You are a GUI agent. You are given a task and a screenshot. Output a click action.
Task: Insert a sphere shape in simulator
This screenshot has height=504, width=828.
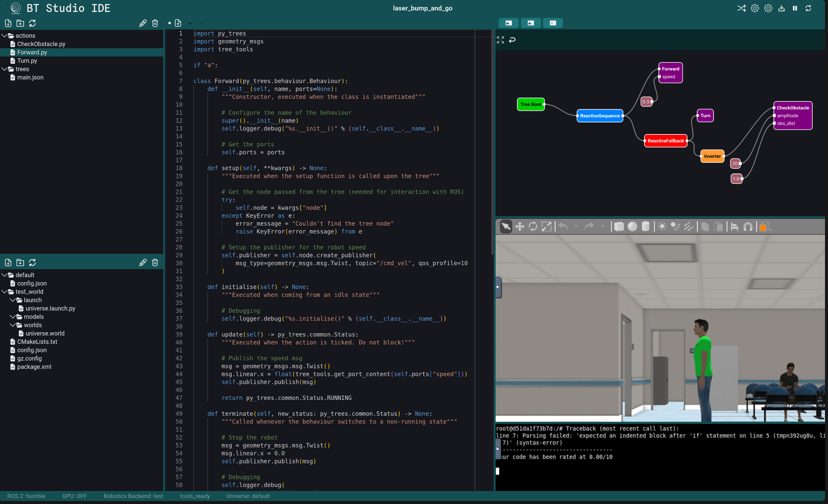tap(632, 226)
